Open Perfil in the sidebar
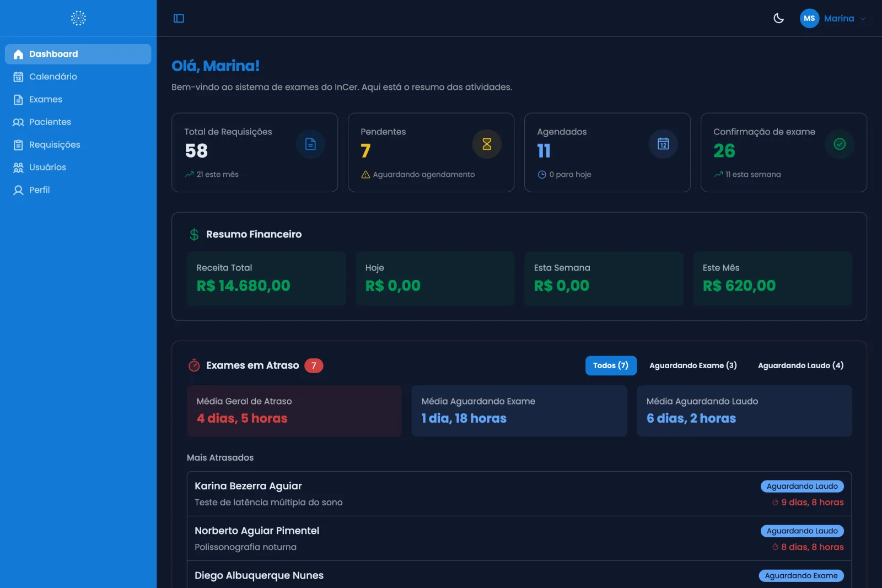882x588 pixels. tap(78, 190)
